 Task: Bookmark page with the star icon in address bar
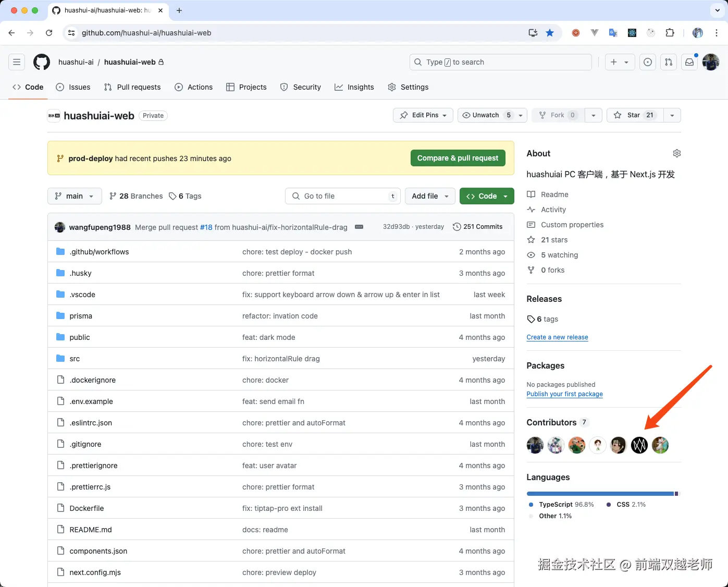point(550,33)
